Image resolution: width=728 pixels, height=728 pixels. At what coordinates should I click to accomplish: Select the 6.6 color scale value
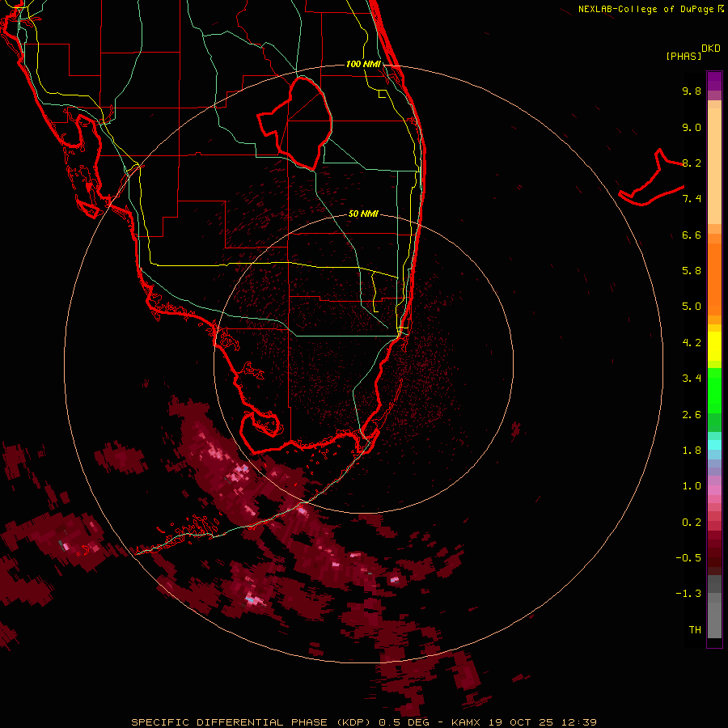(x=692, y=235)
